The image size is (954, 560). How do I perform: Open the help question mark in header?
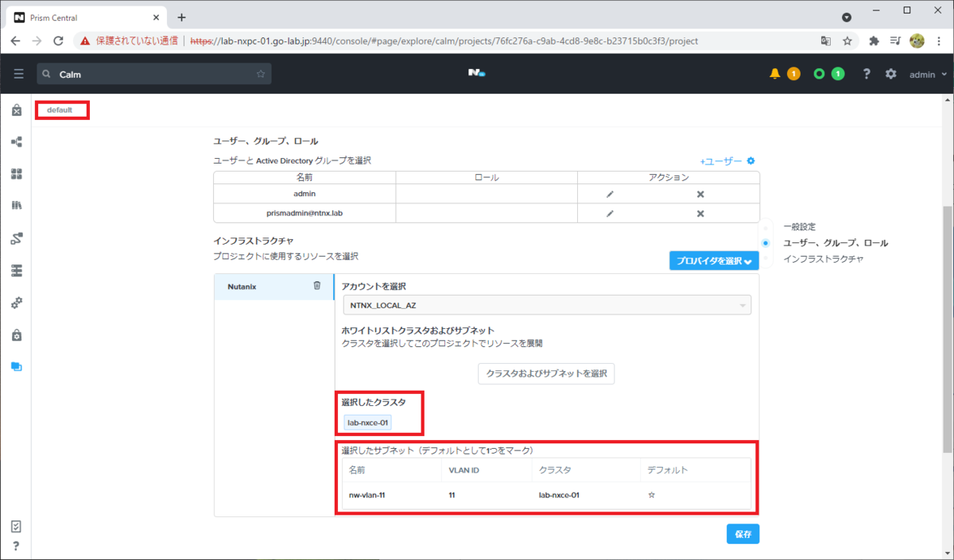coord(867,74)
